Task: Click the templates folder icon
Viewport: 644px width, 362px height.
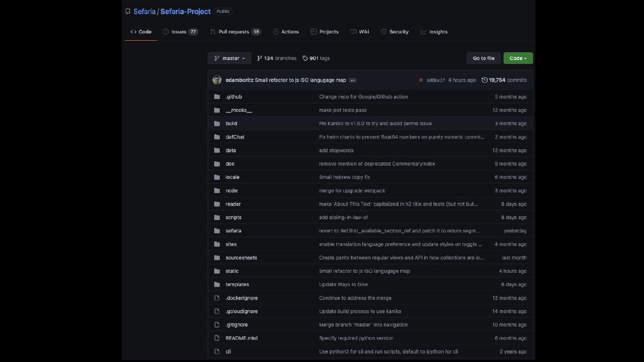Action: tap(217, 284)
